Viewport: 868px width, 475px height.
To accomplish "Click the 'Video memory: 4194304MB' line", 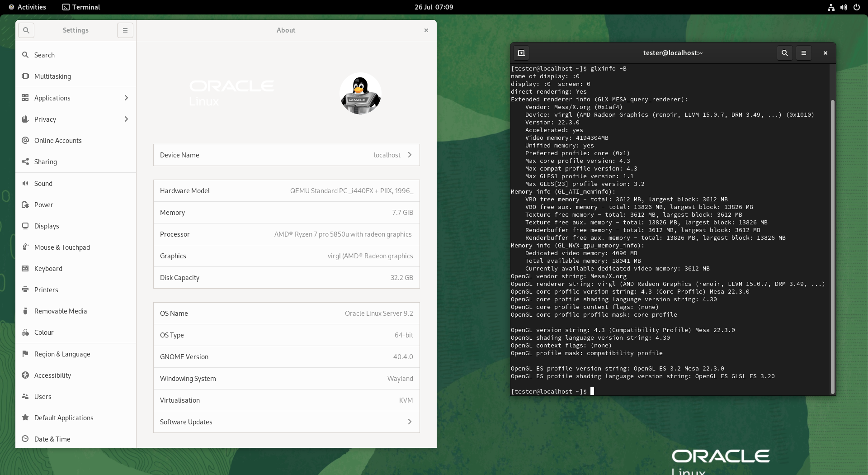I will coord(567,138).
